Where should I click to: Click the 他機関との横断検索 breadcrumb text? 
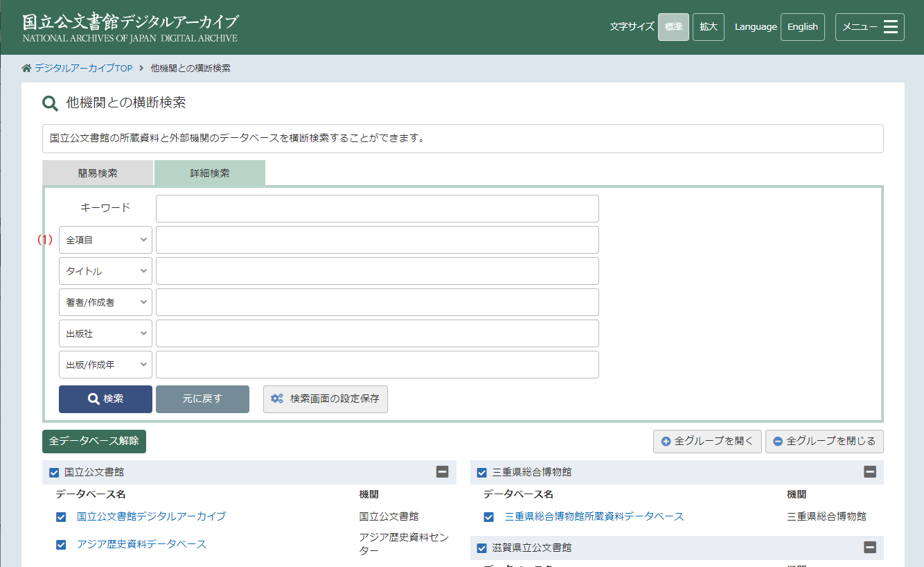pyautogui.click(x=190, y=68)
